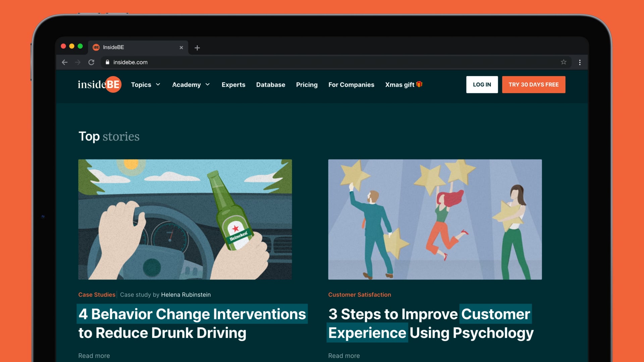The image size is (644, 362).
Task: Open the Heineken drunk driving thumbnail
Action: (185, 219)
